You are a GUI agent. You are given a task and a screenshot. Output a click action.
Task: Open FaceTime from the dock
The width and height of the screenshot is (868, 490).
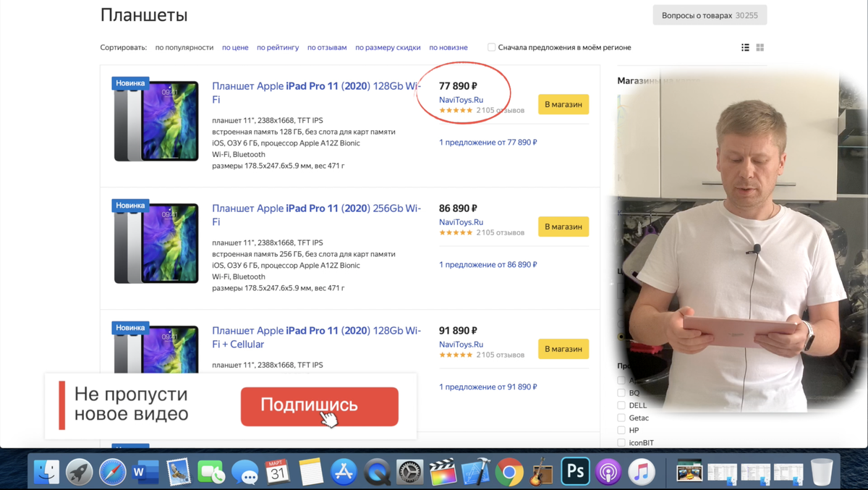[x=212, y=472]
